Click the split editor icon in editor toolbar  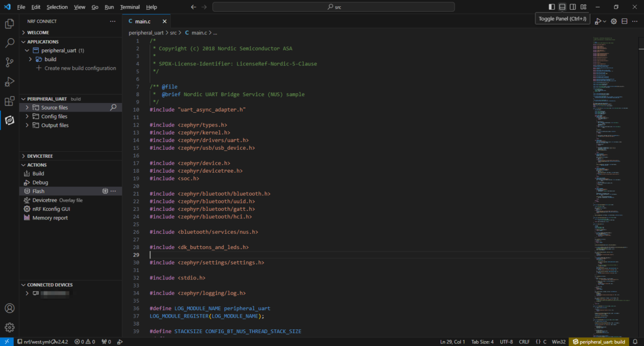pos(625,21)
